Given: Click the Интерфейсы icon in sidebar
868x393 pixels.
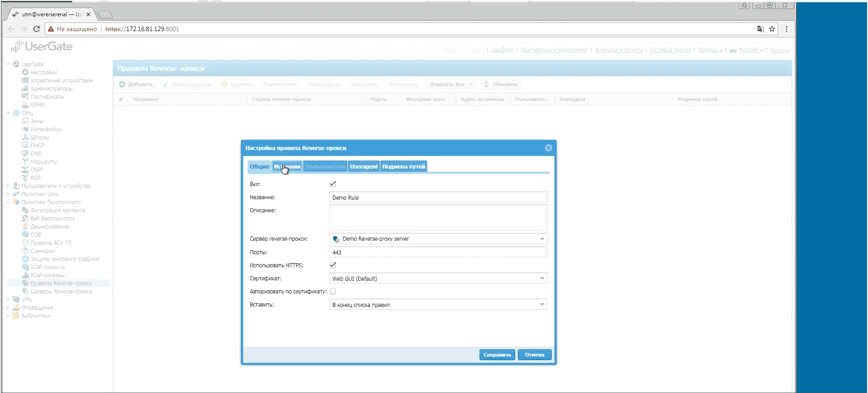Looking at the screenshot, I should [25, 129].
